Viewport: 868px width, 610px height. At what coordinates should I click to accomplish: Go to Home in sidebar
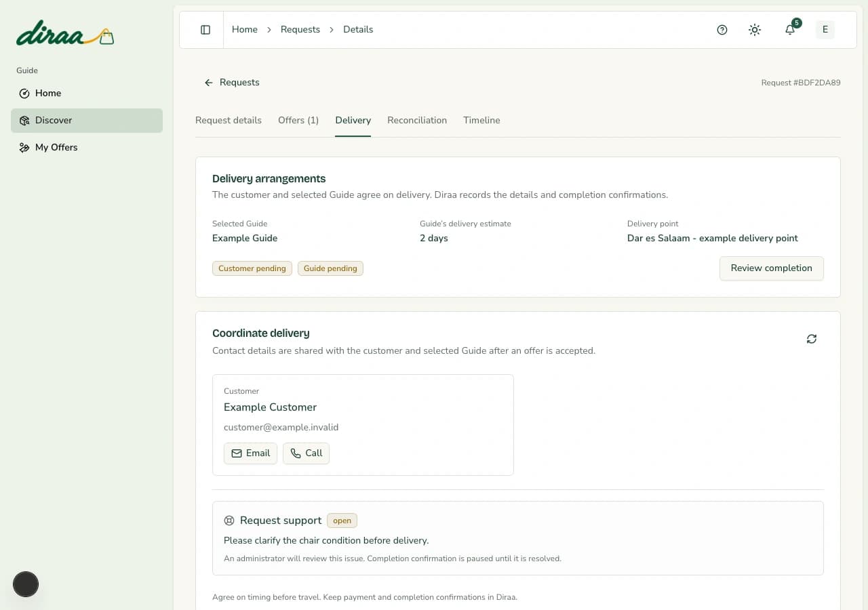pos(87,94)
